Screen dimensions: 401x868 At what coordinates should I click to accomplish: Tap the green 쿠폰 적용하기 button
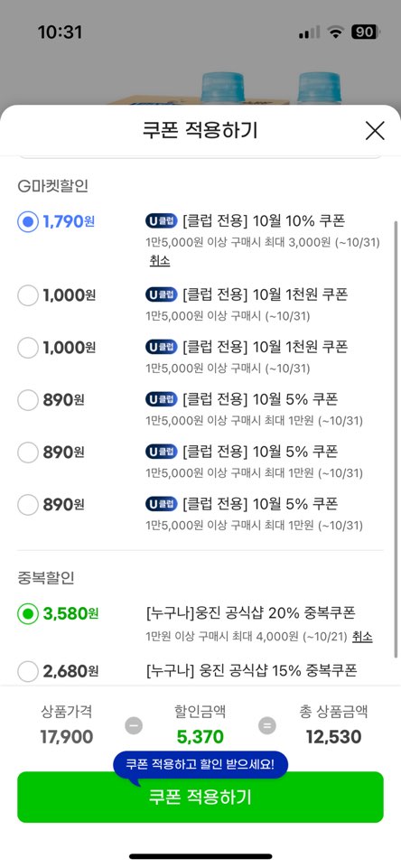click(x=200, y=798)
